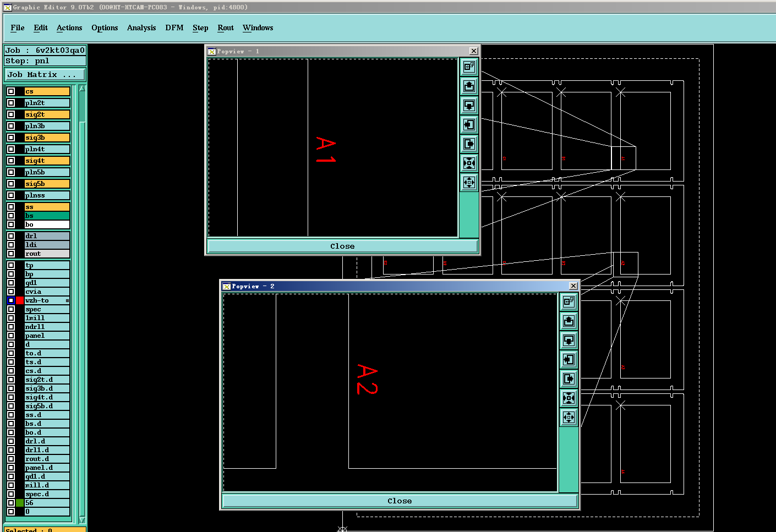
Task: Toggle display of the sig3b layer
Action: coord(11,138)
